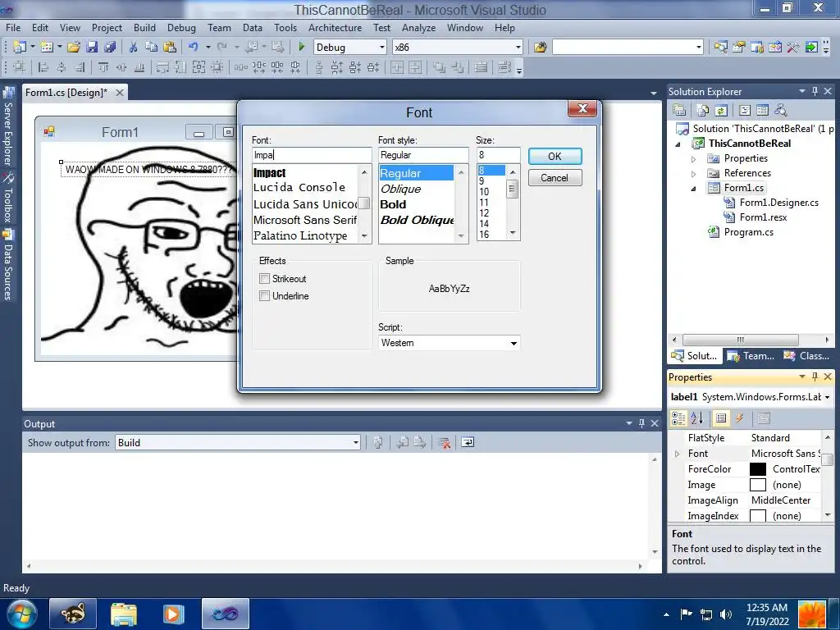Click the Cut scissors icon

(134, 47)
